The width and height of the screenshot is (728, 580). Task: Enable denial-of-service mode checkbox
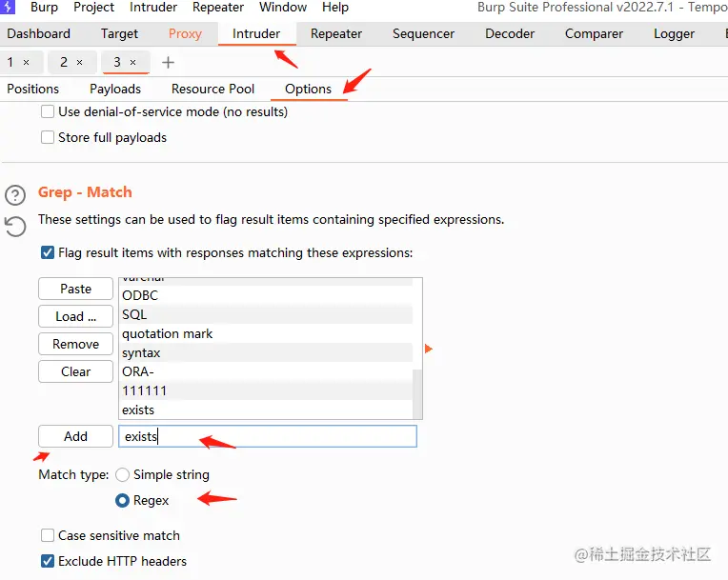click(x=48, y=111)
